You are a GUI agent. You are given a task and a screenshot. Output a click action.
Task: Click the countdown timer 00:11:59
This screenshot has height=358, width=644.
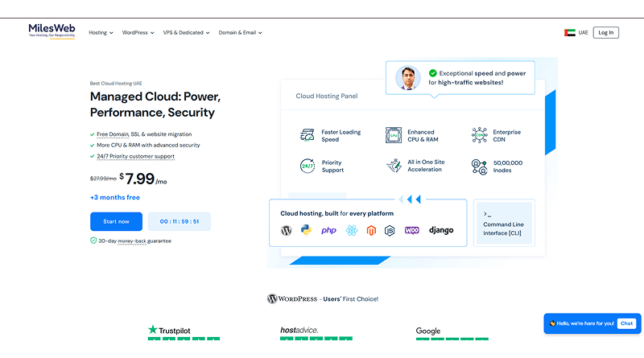tap(179, 221)
